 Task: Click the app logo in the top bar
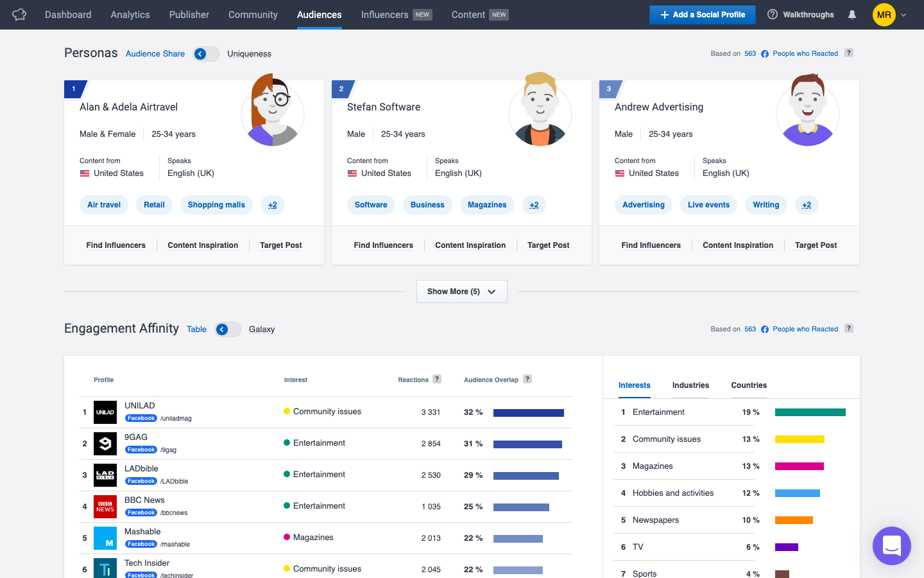pyautogui.click(x=19, y=14)
